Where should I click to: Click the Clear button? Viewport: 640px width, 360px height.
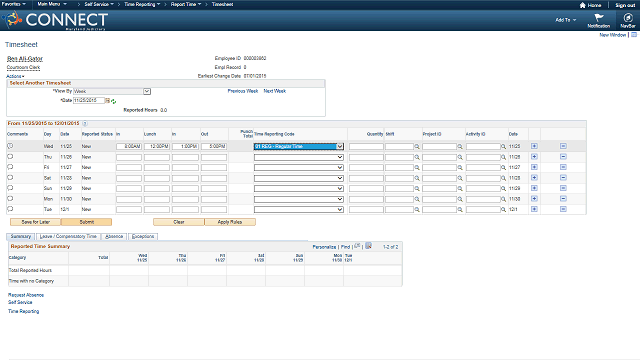coord(179,222)
